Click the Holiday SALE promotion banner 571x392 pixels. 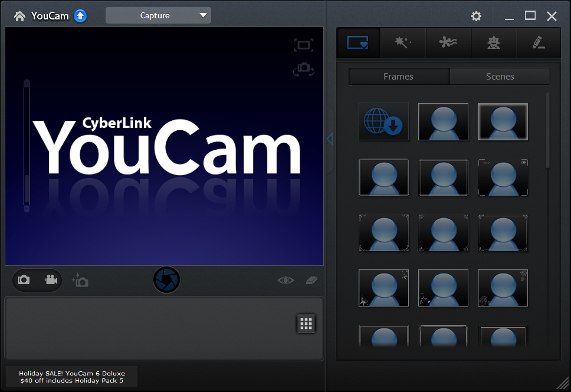point(72,377)
